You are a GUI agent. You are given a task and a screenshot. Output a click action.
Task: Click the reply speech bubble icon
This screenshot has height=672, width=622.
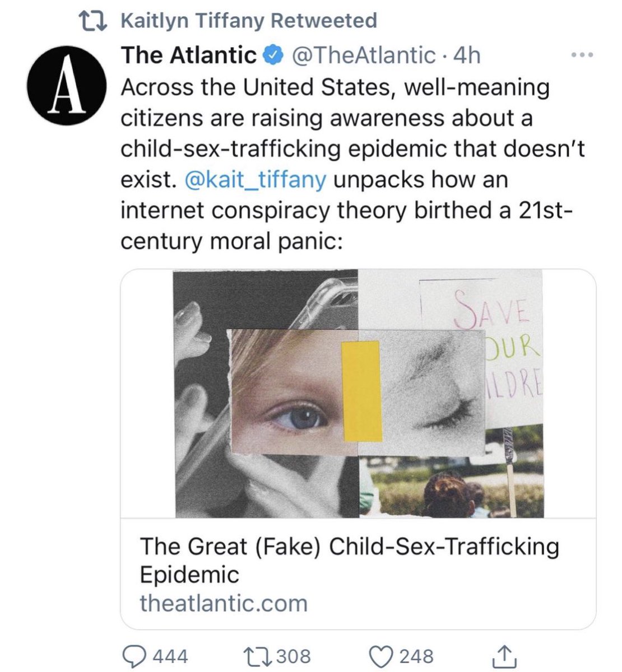click(133, 655)
